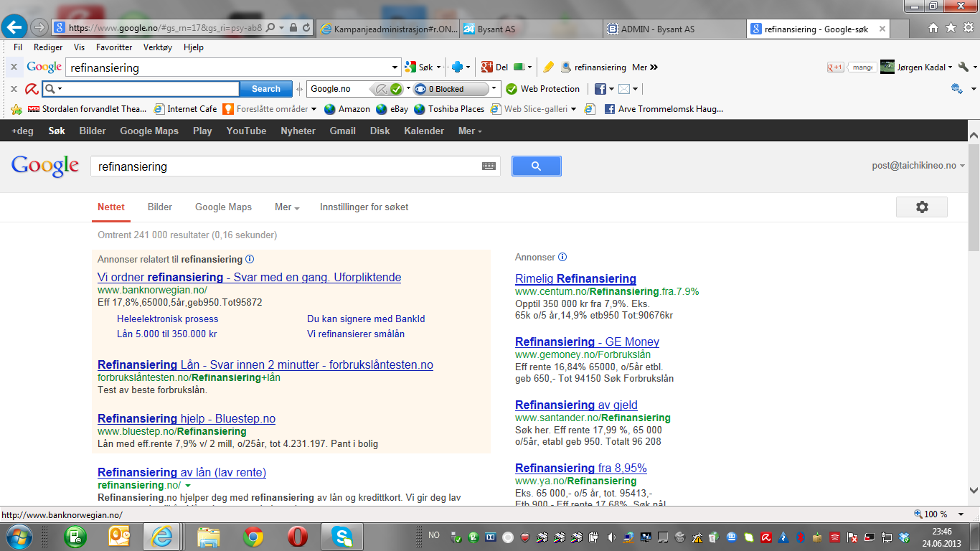Expand the Jørgen Kadal account dropdown

[x=950, y=67]
